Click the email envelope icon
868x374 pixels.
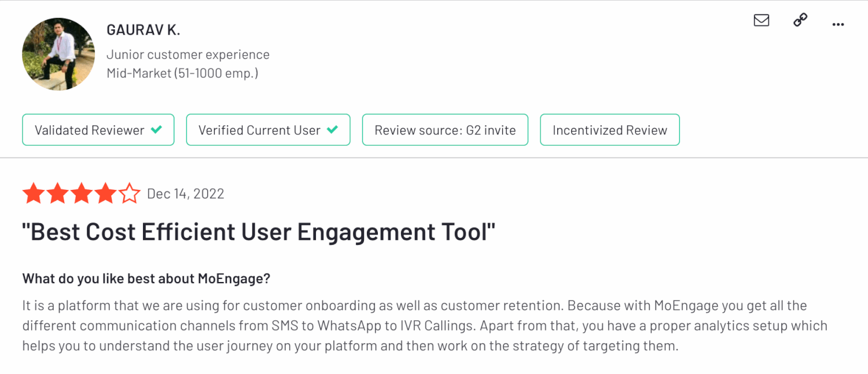[x=761, y=21]
